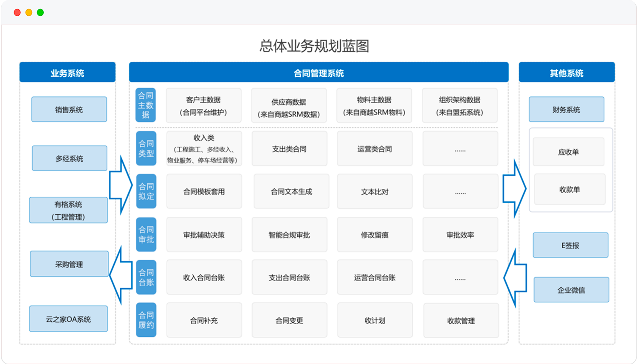The width and height of the screenshot is (637, 364).
Task: Click the 业务系统 header
Action: tap(68, 73)
